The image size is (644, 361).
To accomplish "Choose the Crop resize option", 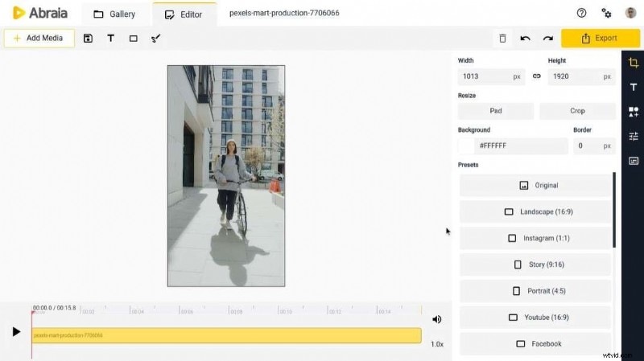I will click(577, 111).
